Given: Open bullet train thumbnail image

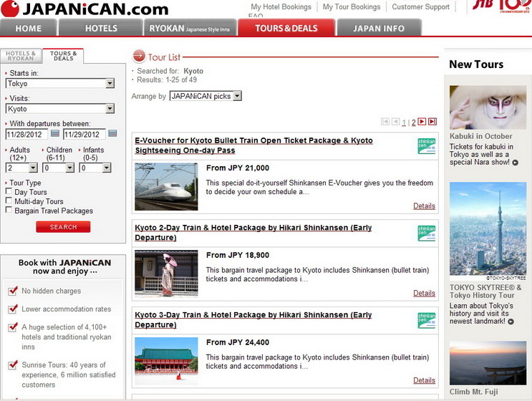Looking at the screenshot, I should pyautogui.click(x=166, y=187).
